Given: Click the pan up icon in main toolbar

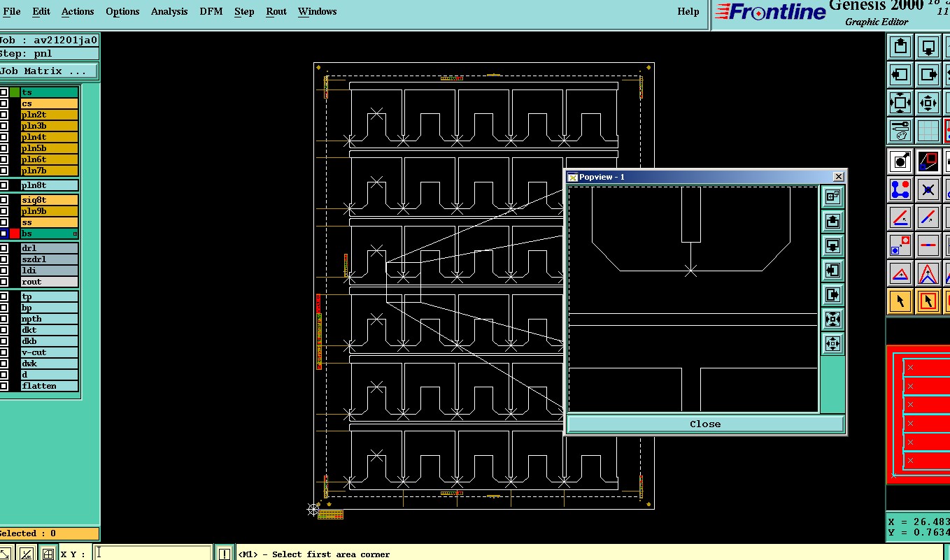Looking at the screenshot, I should [900, 47].
